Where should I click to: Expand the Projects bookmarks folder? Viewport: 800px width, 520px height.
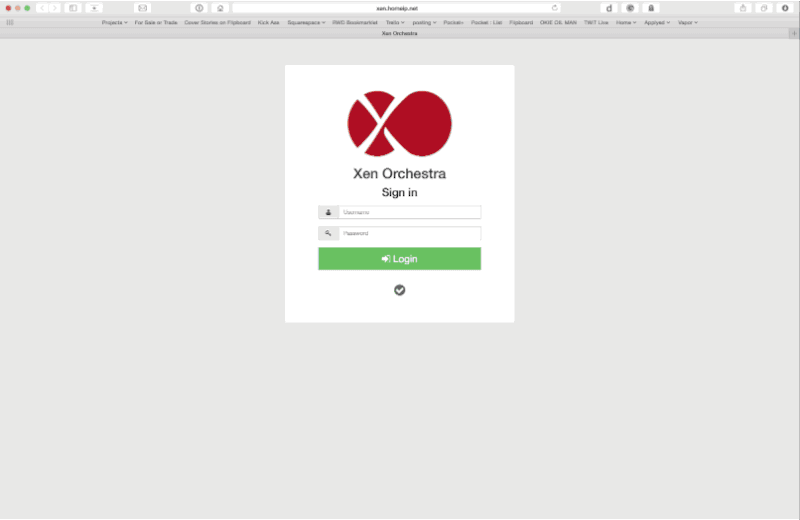point(114,22)
